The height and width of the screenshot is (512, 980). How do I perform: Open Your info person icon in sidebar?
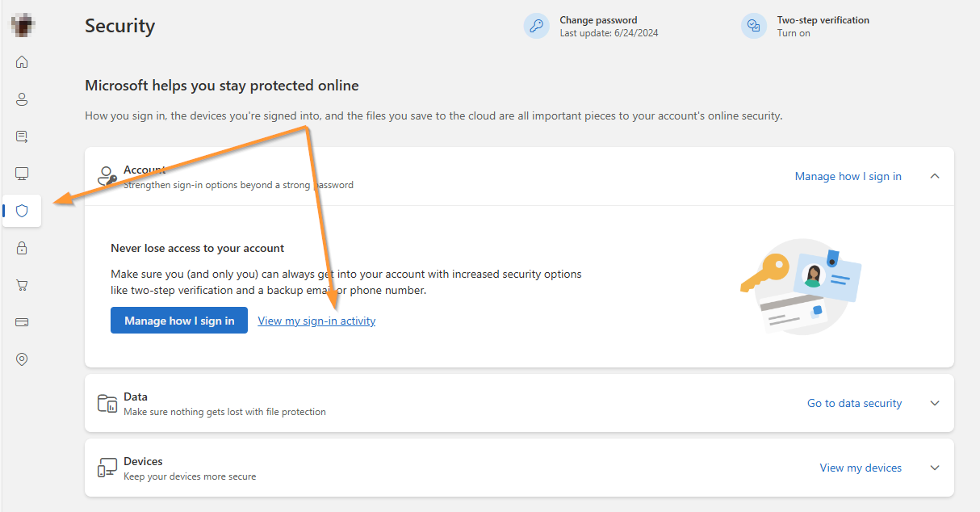pyautogui.click(x=22, y=99)
